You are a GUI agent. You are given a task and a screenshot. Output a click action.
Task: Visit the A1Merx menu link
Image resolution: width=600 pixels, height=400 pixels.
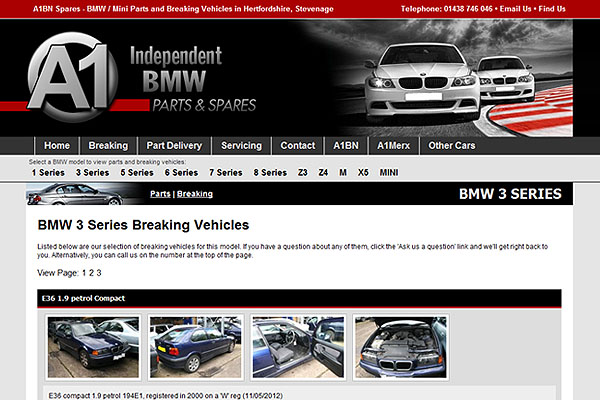coord(393,146)
